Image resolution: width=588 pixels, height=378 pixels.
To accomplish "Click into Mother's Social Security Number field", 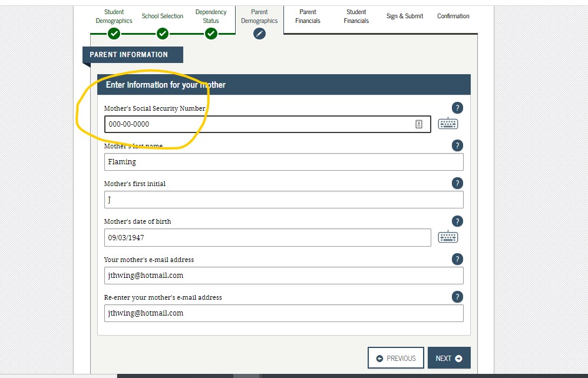I will click(x=259, y=124).
